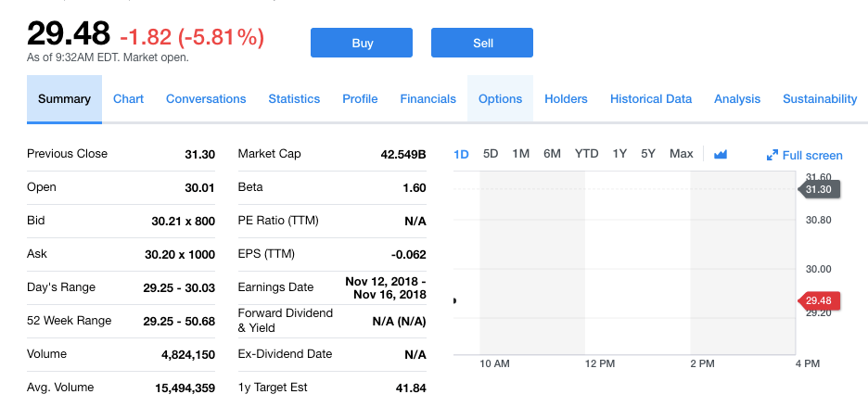Open the Conversations tab
Image resolution: width=868 pixels, height=407 pixels.
point(206,99)
